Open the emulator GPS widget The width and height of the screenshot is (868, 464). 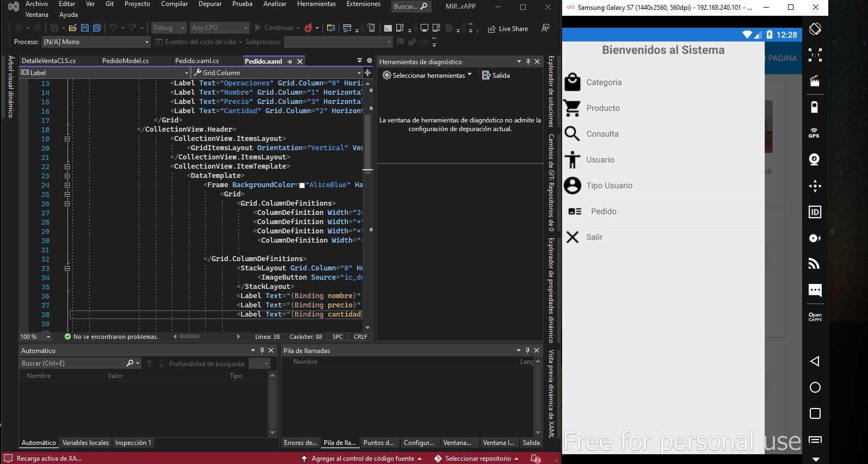pos(815,133)
